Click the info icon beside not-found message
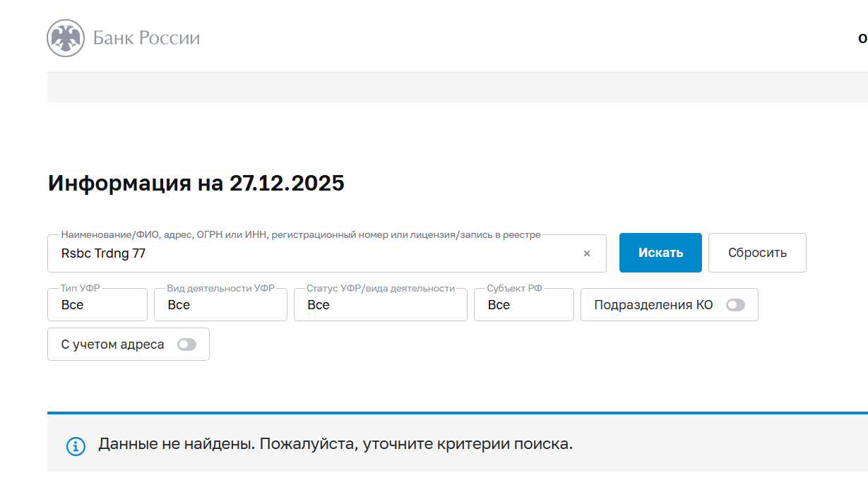This screenshot has height=497, width=868. [x=76, y=446]
